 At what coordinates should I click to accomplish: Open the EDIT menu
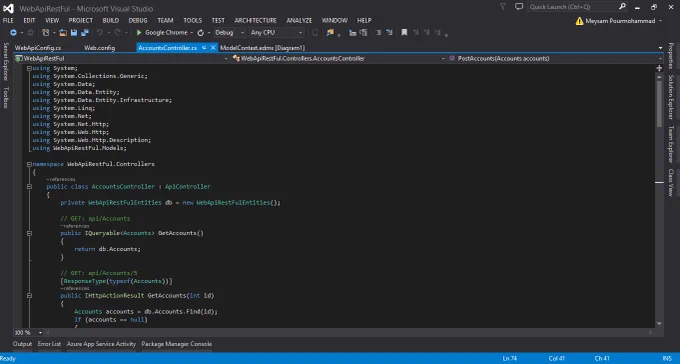pos(29,20)
